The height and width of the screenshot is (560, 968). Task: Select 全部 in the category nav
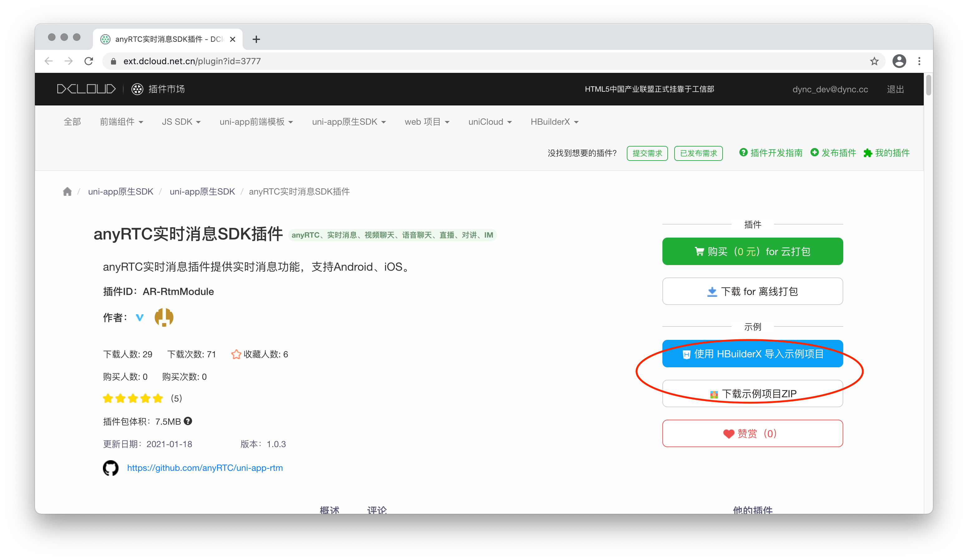pyautogui.click(x=72, y=122)
